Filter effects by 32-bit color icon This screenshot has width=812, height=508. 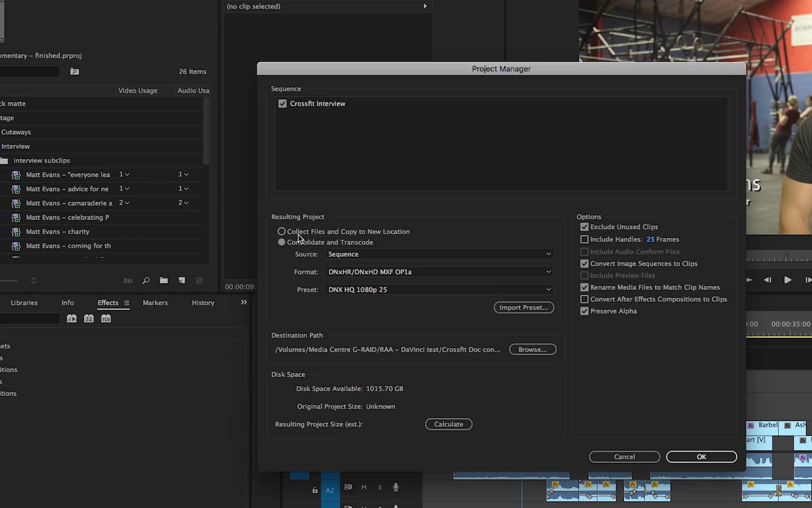click(88, 318)
